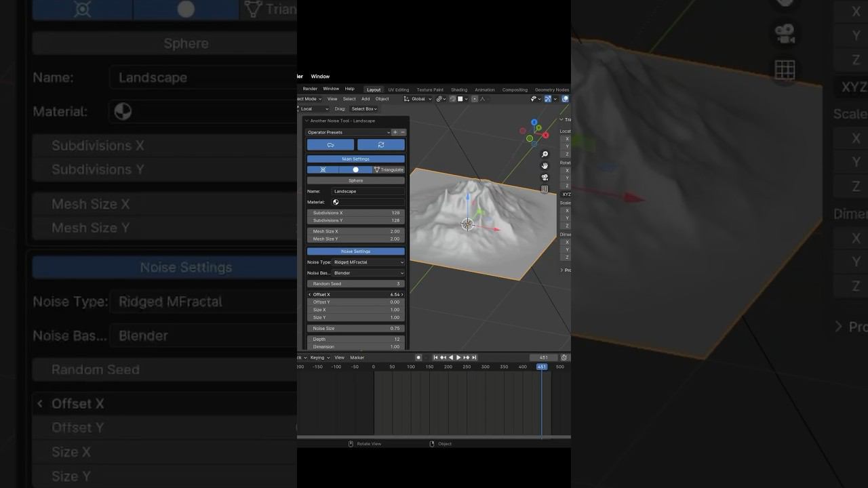
Task: Open the Drag Select Box dropdown
Action: 364,108
